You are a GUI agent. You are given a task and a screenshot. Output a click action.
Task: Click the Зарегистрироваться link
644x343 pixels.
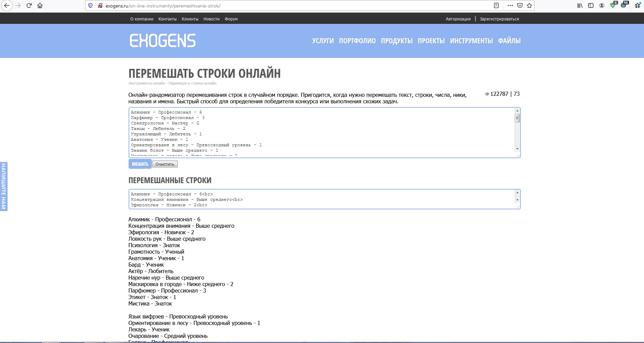pyautogui.click(x=499, y=19)
